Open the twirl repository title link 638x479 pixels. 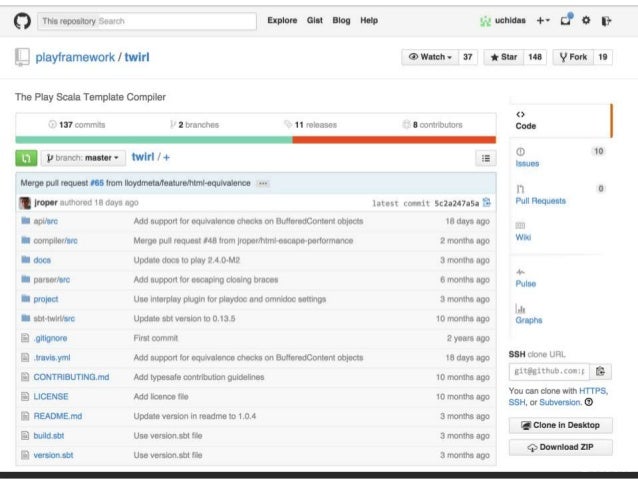click(x=137, y=57)
